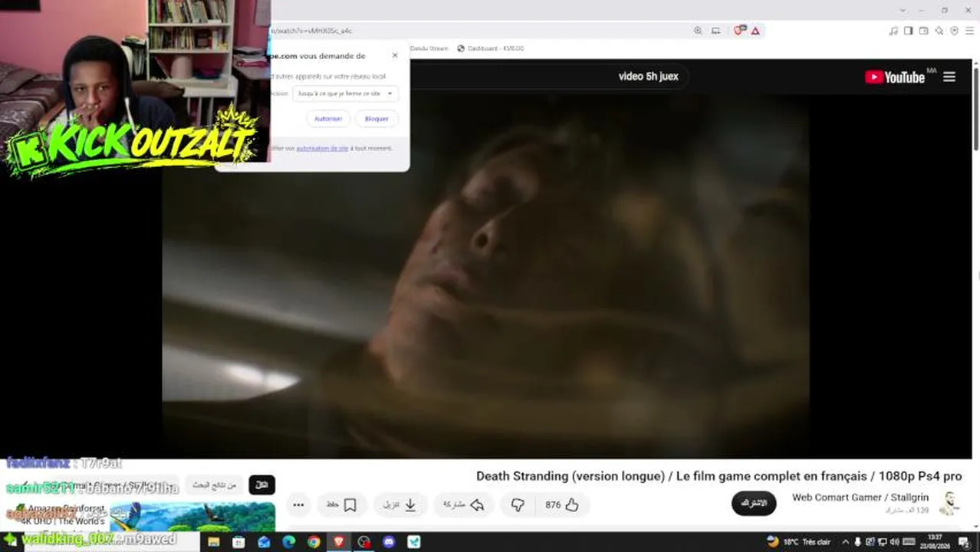This screenshot has height=552, width=980.
Task: Open the three-dot more actions menu
Action: [298, 504]
